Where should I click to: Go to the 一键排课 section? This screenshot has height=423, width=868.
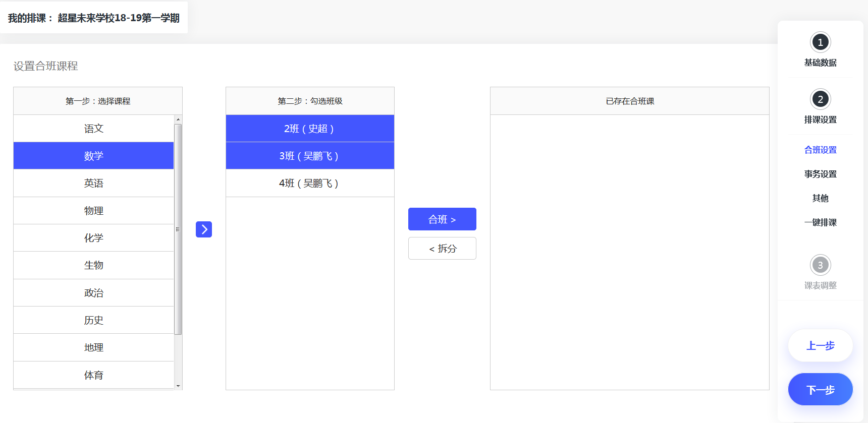click(820, 222)
